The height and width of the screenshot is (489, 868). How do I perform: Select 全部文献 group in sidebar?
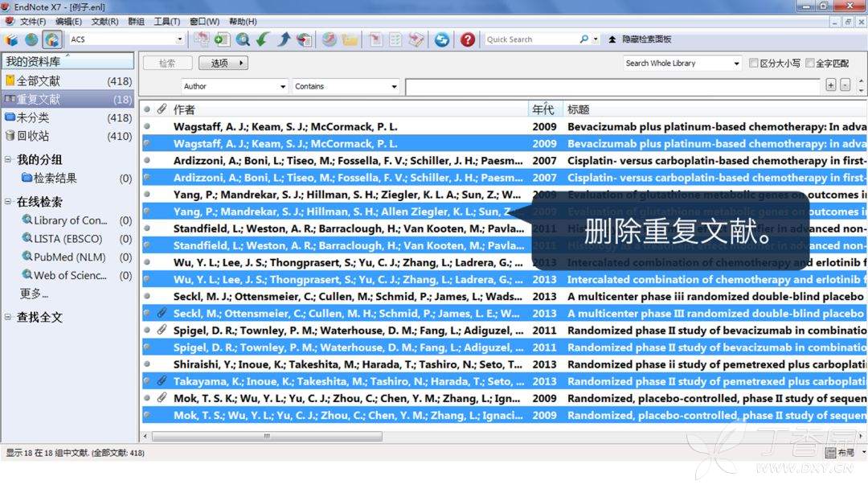(68, 81)
